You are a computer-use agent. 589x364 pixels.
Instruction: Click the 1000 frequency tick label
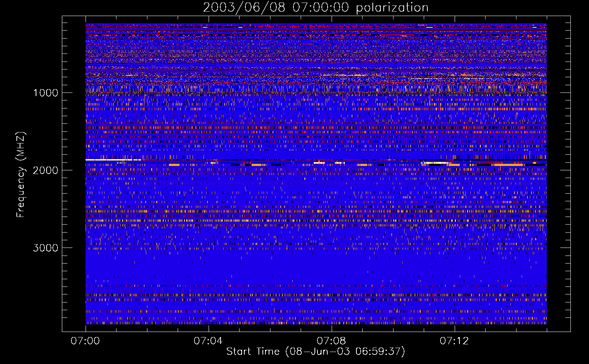point(46,93)
